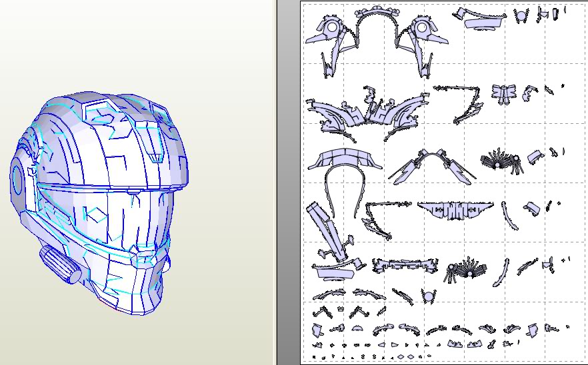Image resolution: width=588 pixels, height=365 pixels.
Task: Select the wide flat part with vertical fins
Action: click(x=455, y=210)
